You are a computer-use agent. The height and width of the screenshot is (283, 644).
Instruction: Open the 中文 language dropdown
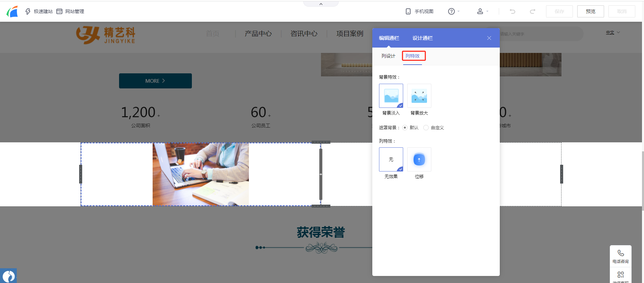[x=613, y=32]
